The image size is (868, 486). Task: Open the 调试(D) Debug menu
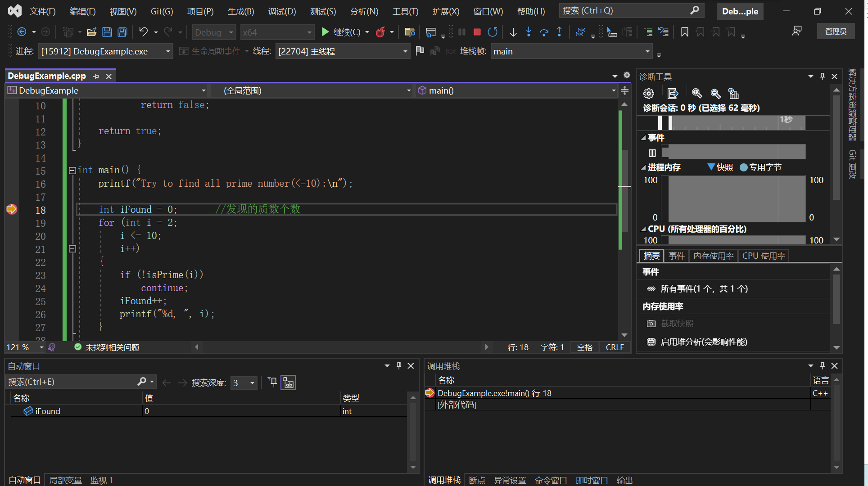point(282,11)
